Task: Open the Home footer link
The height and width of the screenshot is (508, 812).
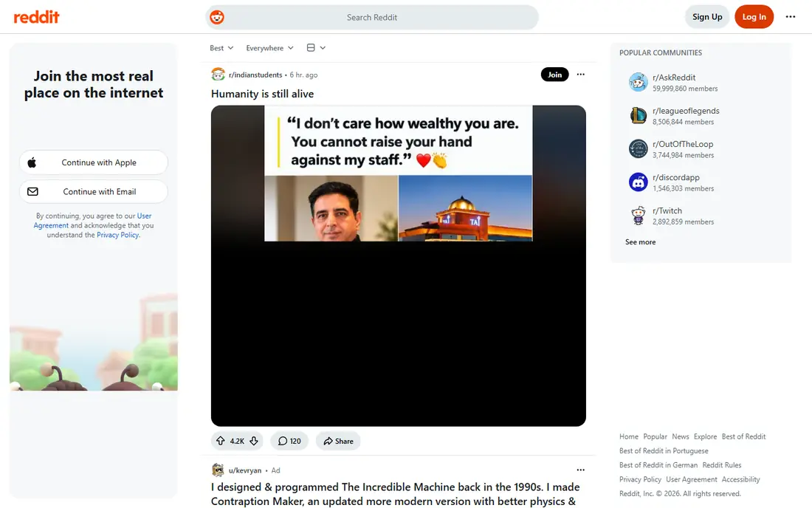Action: (629, 436)
